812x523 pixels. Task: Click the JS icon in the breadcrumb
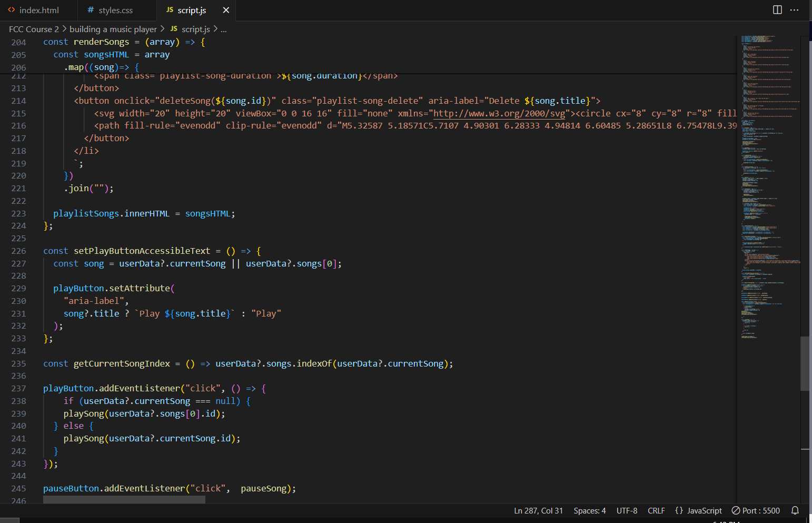(x=174, y=29)
